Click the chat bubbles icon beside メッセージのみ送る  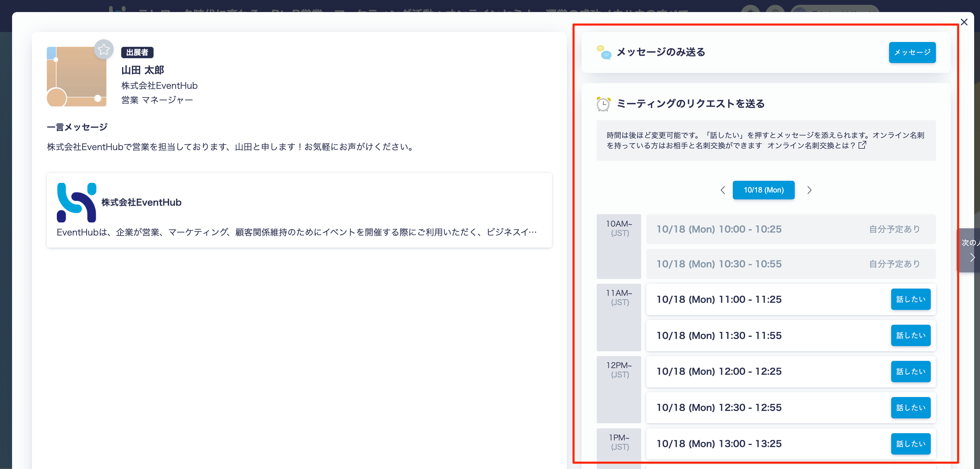[x=603, y=52]
